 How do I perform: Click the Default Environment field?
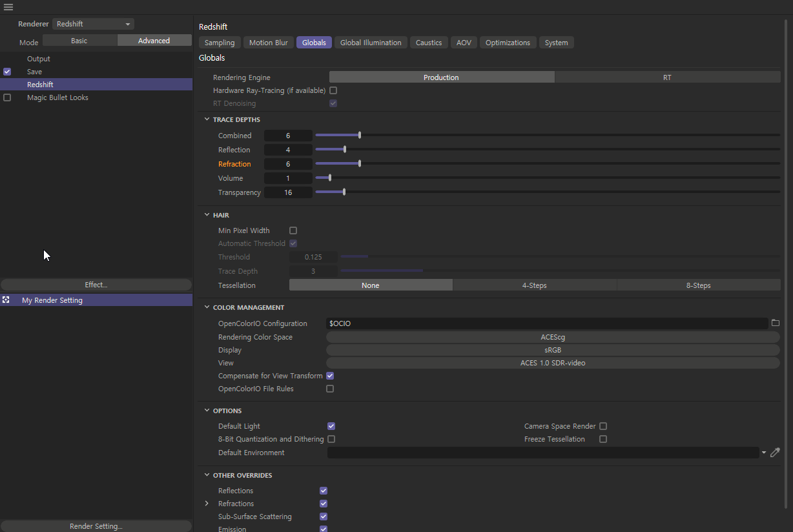click(x=543, y=453)
